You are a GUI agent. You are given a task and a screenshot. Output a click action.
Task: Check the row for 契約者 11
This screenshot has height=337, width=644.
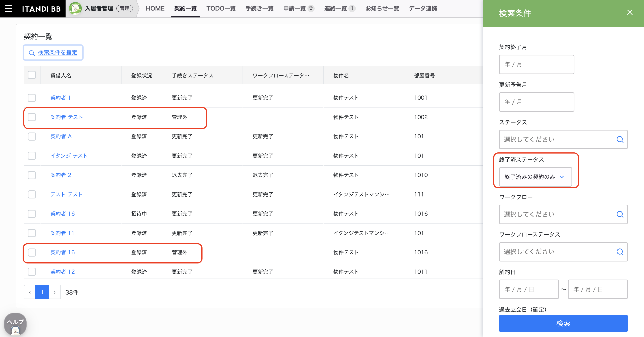32,233
